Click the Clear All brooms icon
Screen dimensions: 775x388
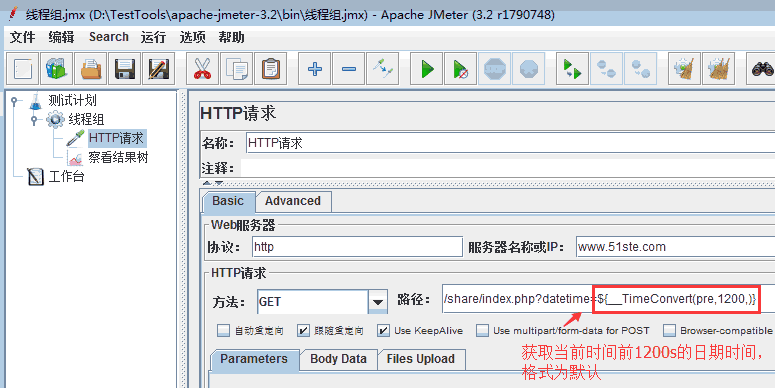coord(718,69)
